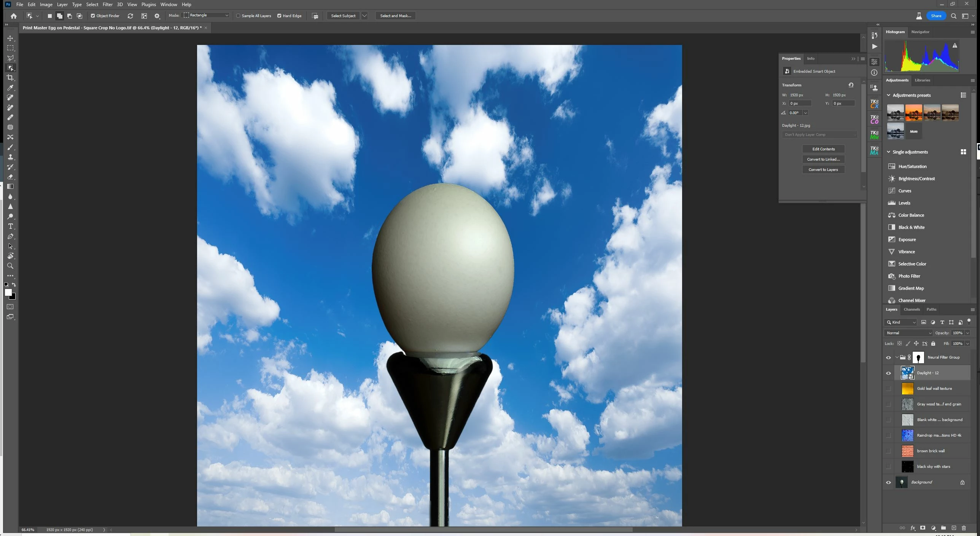Click the Edit Contents button
980x536 pixels.
point(823,149)
